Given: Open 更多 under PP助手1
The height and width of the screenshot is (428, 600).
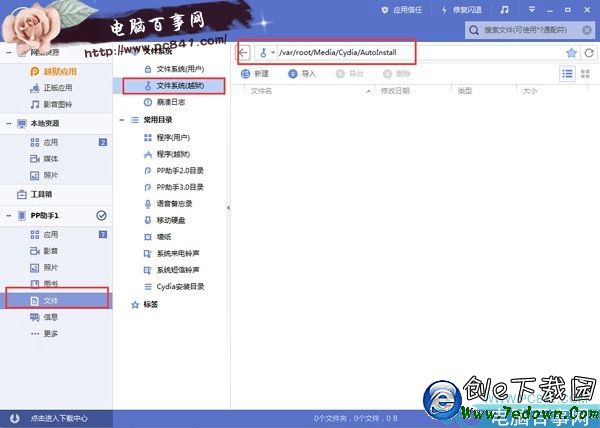Looking at the screenshot, I should coord(44,334).
